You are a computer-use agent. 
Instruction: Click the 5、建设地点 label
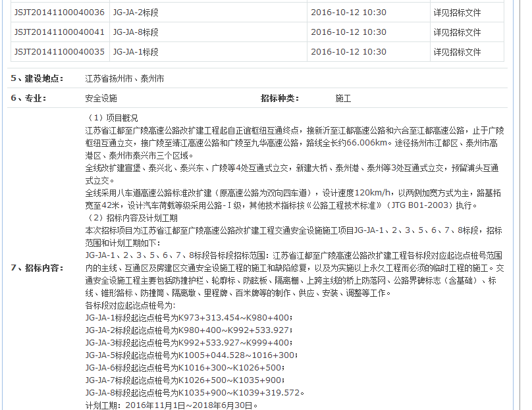click(x=38, y=79)
